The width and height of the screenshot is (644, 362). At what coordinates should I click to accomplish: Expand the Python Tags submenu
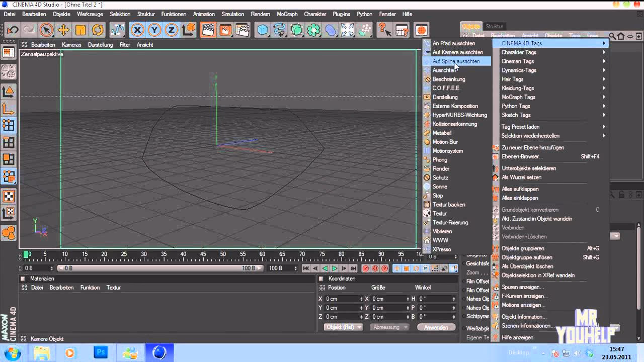point(551,106)
